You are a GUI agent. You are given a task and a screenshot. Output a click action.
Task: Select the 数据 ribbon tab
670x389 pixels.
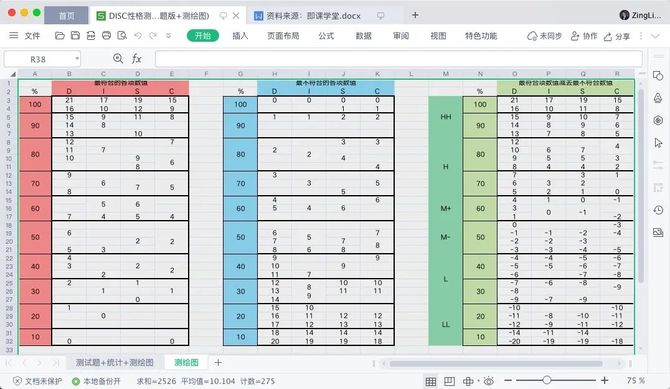(x=364, y=36)
